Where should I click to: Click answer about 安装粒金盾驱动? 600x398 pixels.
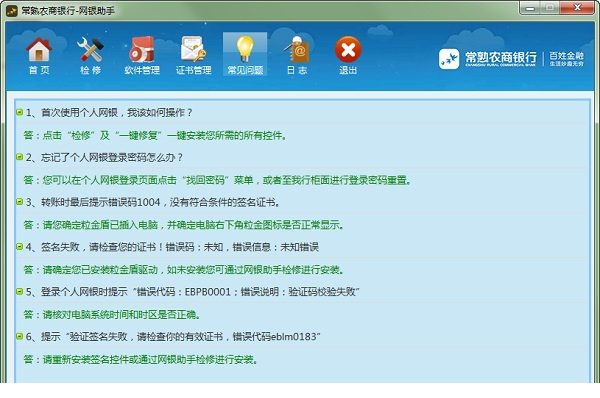point(184,269)
